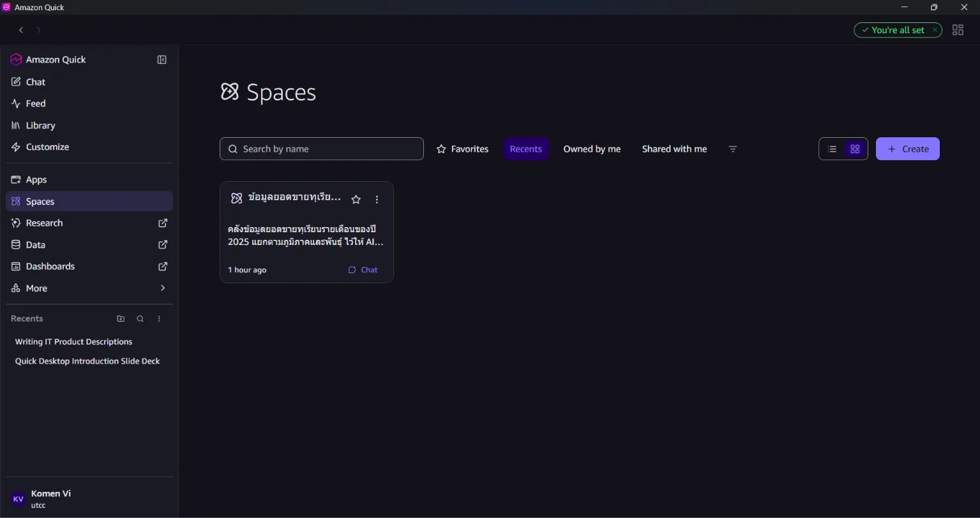Click the Amazon Quick logo in sidebar
980x518 pixels.
coord(17,60)
